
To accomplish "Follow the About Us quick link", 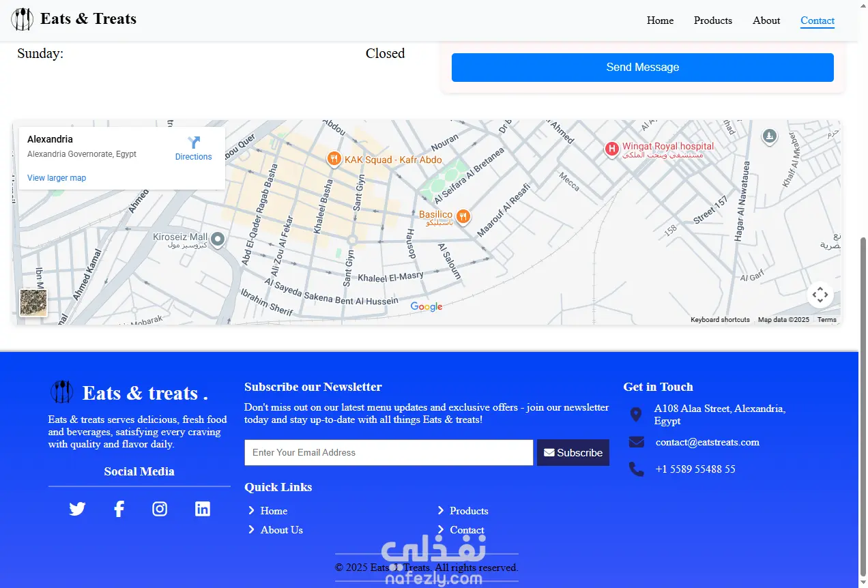I will pyautogui.click(x=282, y=530).
